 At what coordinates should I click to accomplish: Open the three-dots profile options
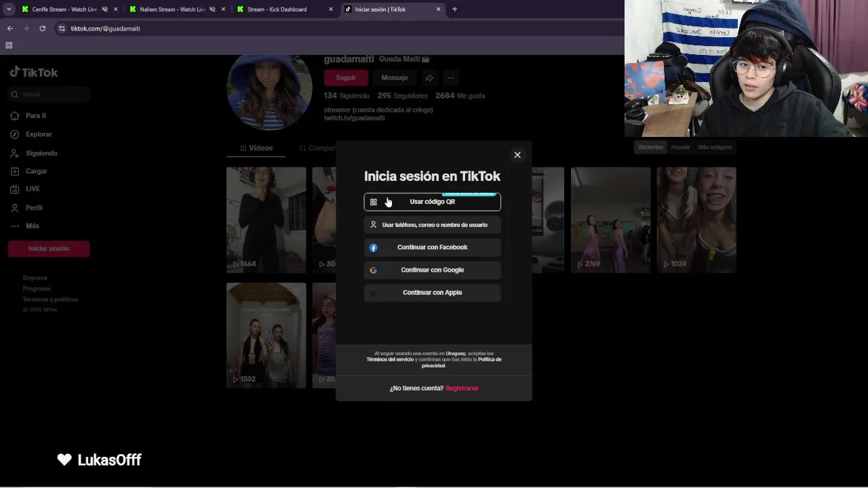(x=451, y=77)
